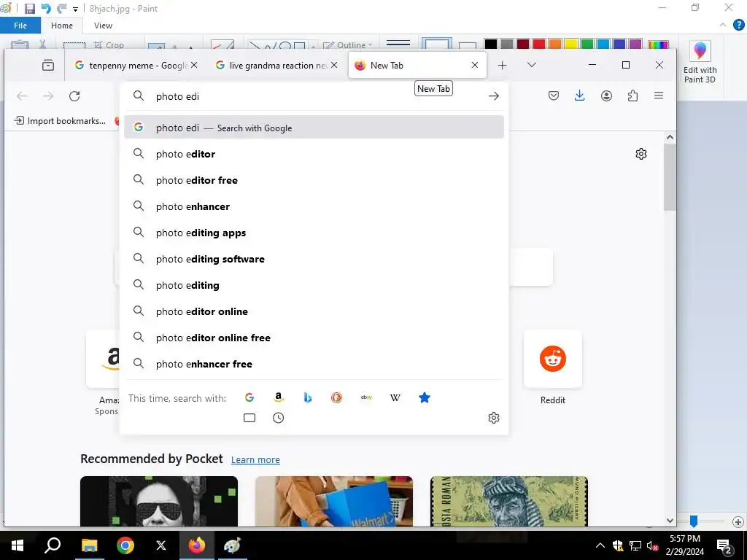
Task: Open new tab page personalize gear
Action: [x=641, y=154]
